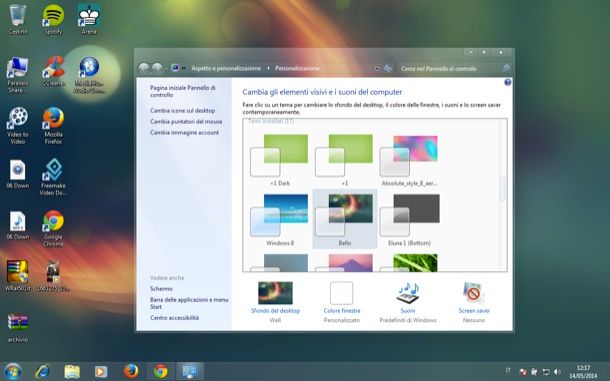Apply the +1 theme
610x381 pixels.
tap(345, 160)
